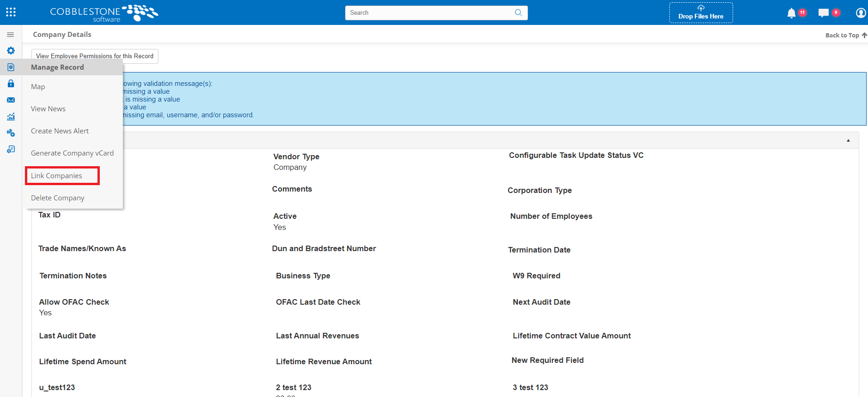Viewport: 868px width, 397px height.
Task: Click the Back to Top link
Action: point(842,35)
